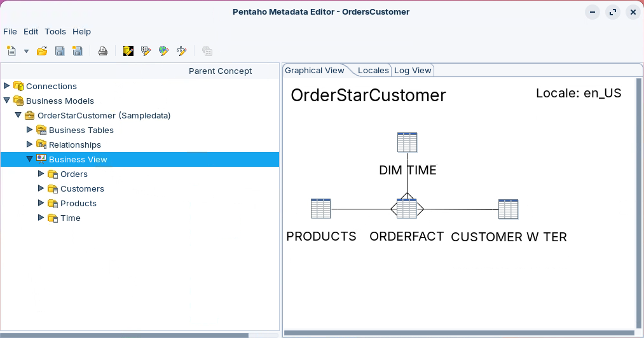Open the Edit menu
Image resolution: width=644 pixels, height=338 pixels.
(x=31, y=31)
